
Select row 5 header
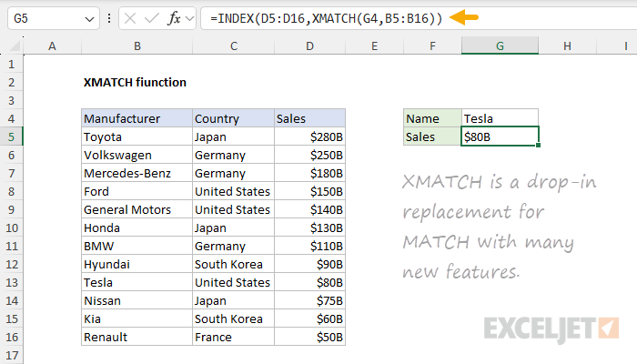[x=11, y=136]
